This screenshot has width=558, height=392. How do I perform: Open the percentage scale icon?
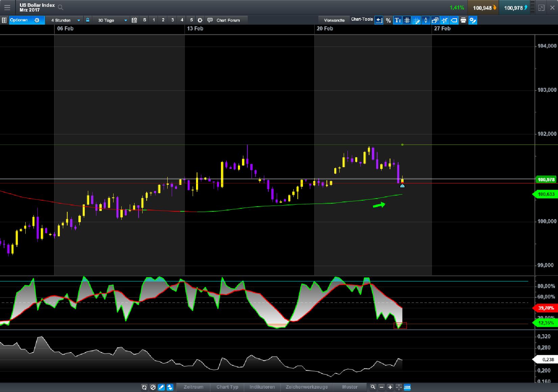pyautogui.click(x=388, y=20)
